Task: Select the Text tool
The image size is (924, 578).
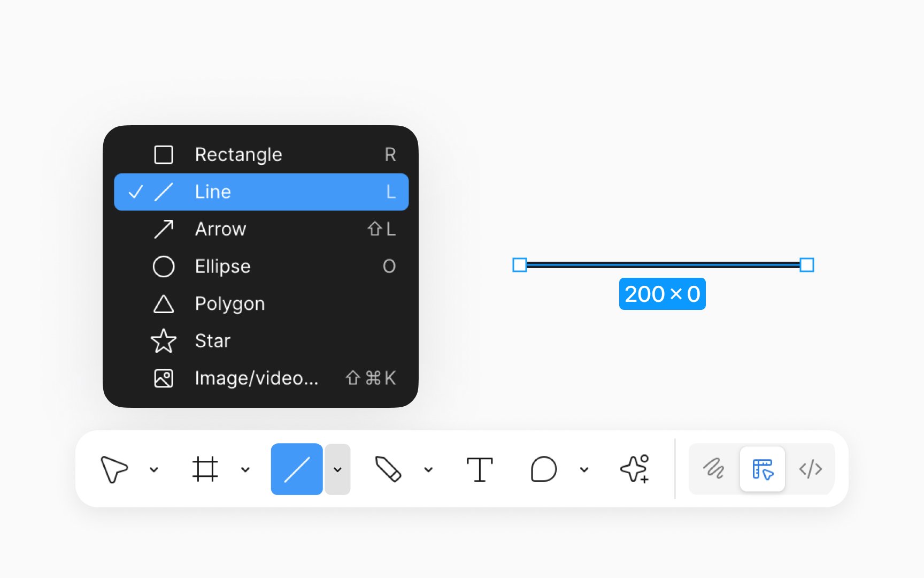Action: pyautogui.click(x=480, y=469)
